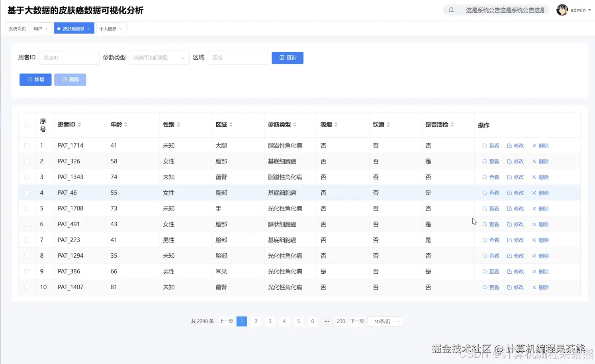The height and width of the screenshot is (364, 595).
Task: View details of PAT_46 row
Action: (491, 193)
